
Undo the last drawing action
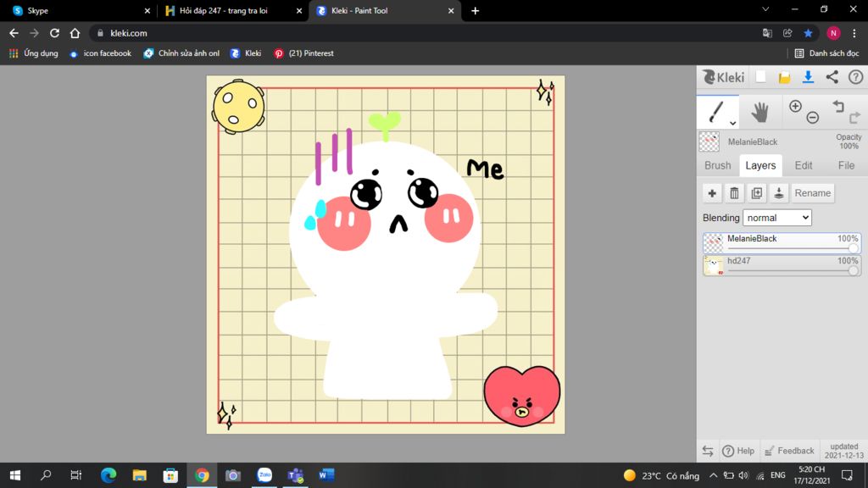tap(838, 106)
